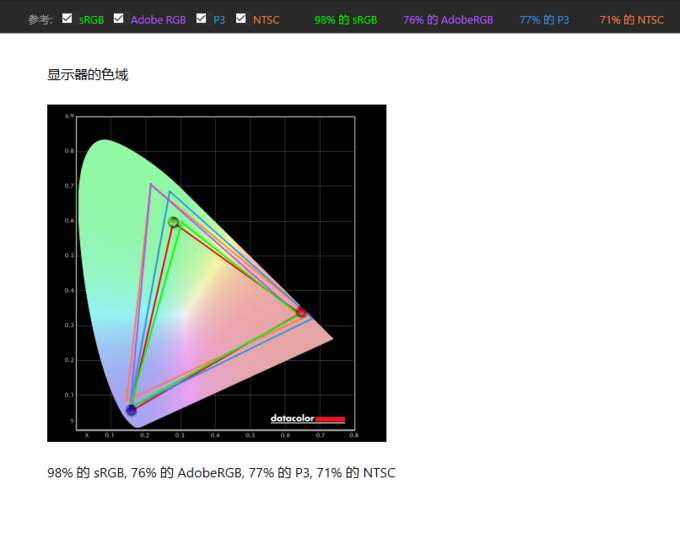
Task: Click the '显示器的色域' heading
Action: click(88, 75)
